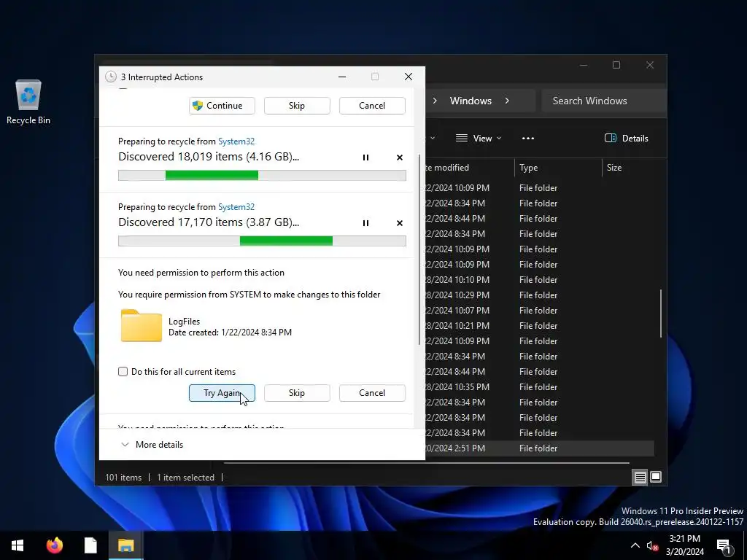Click the upper Cancel button
Screen dimensions: 747x560
click(372, 106)
